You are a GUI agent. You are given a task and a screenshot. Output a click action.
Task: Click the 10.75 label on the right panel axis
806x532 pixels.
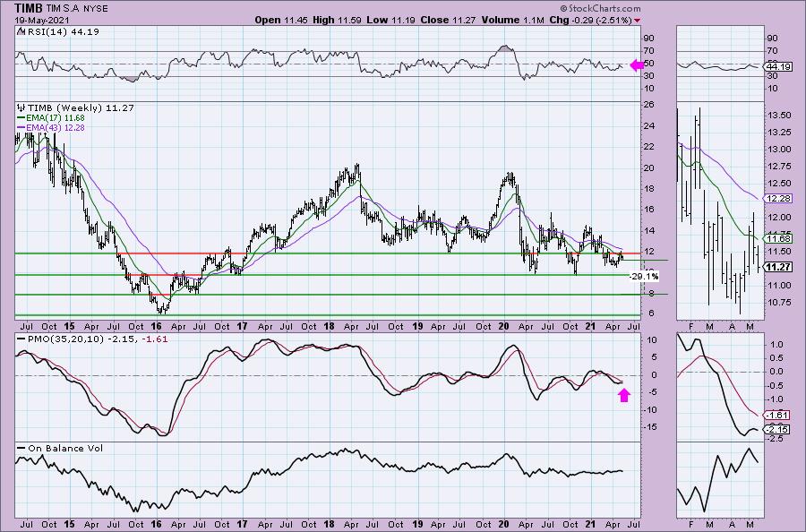pos(778,302)
